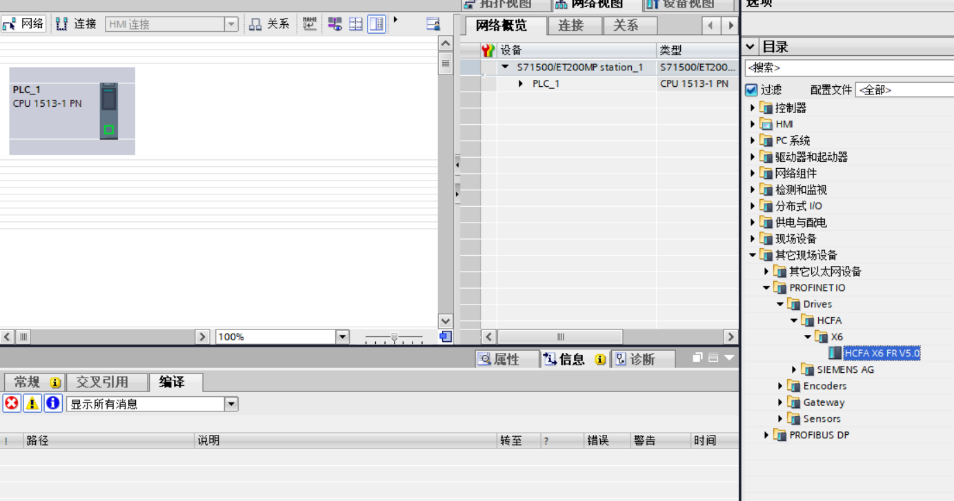Switch to the 连接 table tab

tap(571, 26)
